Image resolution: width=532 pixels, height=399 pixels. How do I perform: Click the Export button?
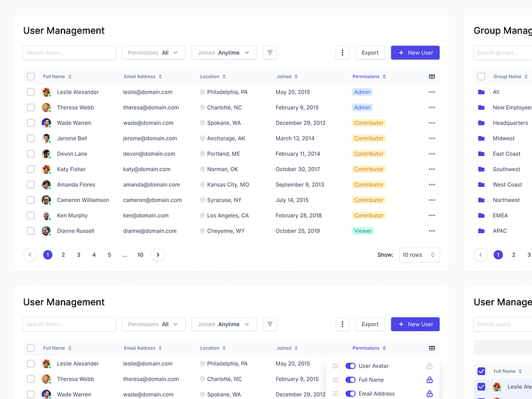tap(370, 53)
